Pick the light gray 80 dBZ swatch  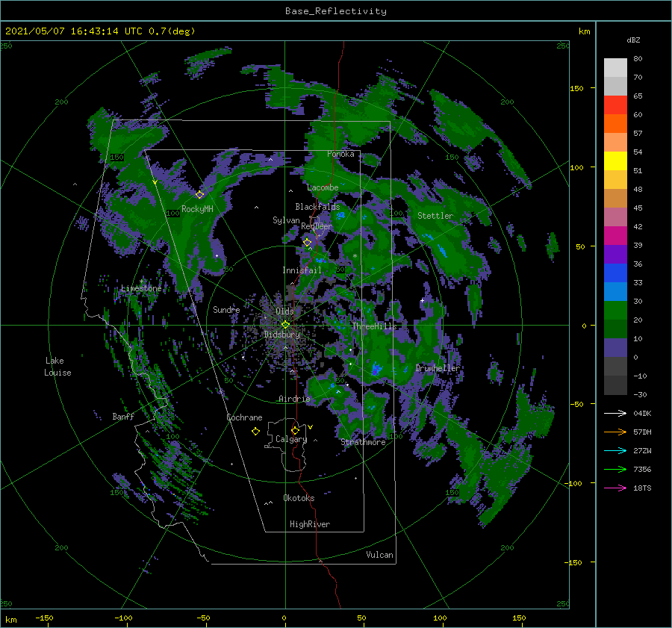click(x=615, y=67)
